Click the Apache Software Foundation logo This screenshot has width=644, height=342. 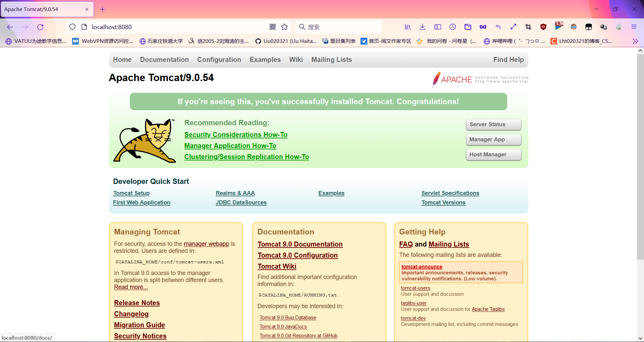click(480, 80)
